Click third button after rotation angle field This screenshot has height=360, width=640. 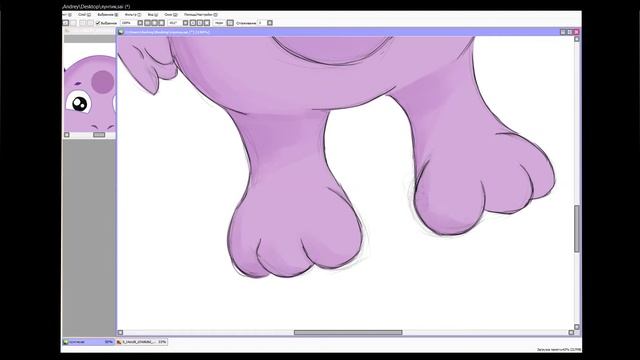pyautogui.click(x=200, y=23)
